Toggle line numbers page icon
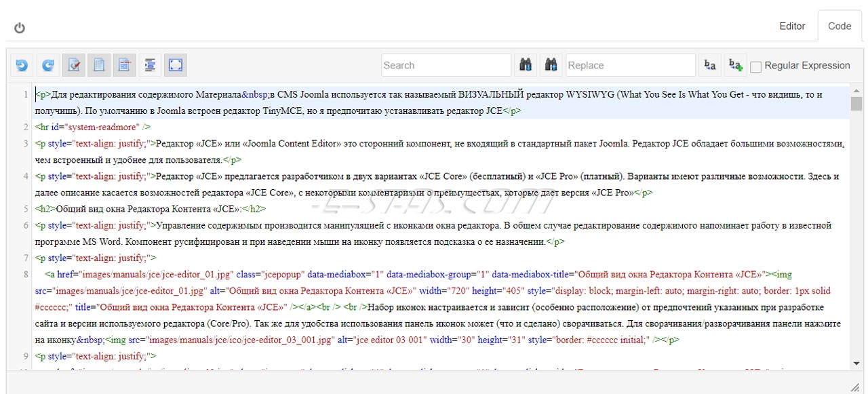868x394 pixels. pyautogui.click(x=99, y=65)
